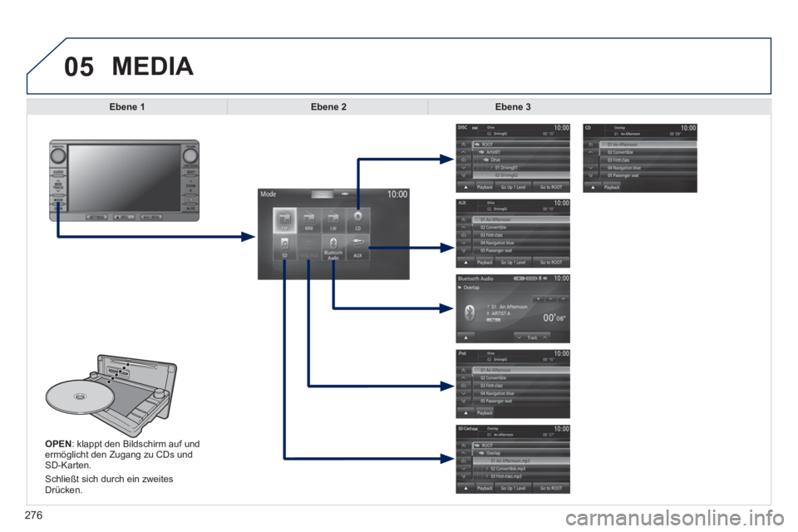The image size is (798, 532).
Task: Open the Drive folder in DISC screen
Action: tap(521, 160)
